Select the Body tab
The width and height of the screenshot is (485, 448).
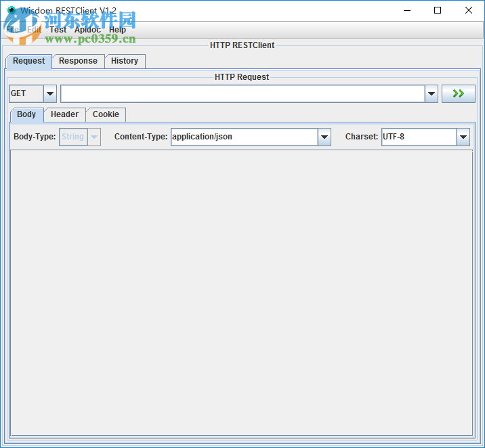pos(26,114)
